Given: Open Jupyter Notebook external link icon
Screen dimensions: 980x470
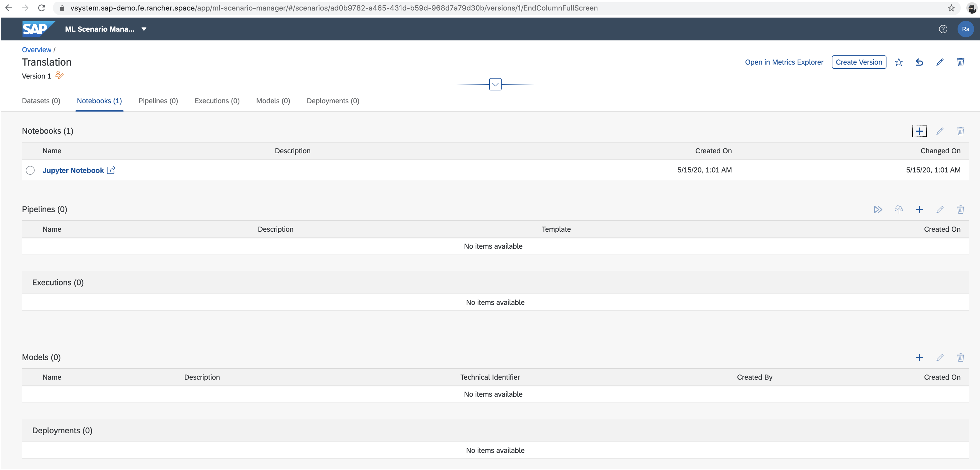Looking at the screenshot, I should (x=111, y=171).
